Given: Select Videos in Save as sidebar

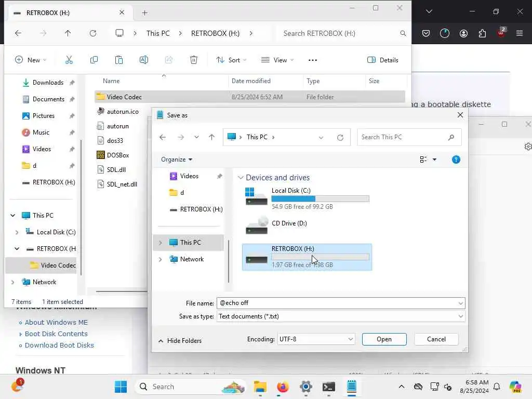Looking at the screenshot, I should pyautogui.click(x=189, y=176).
